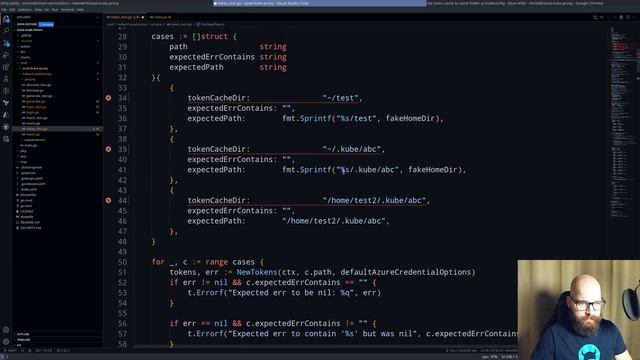640x360 pixels.
Task: Expand the OPEN EDITORS section
Action: (x=27, y=24)
